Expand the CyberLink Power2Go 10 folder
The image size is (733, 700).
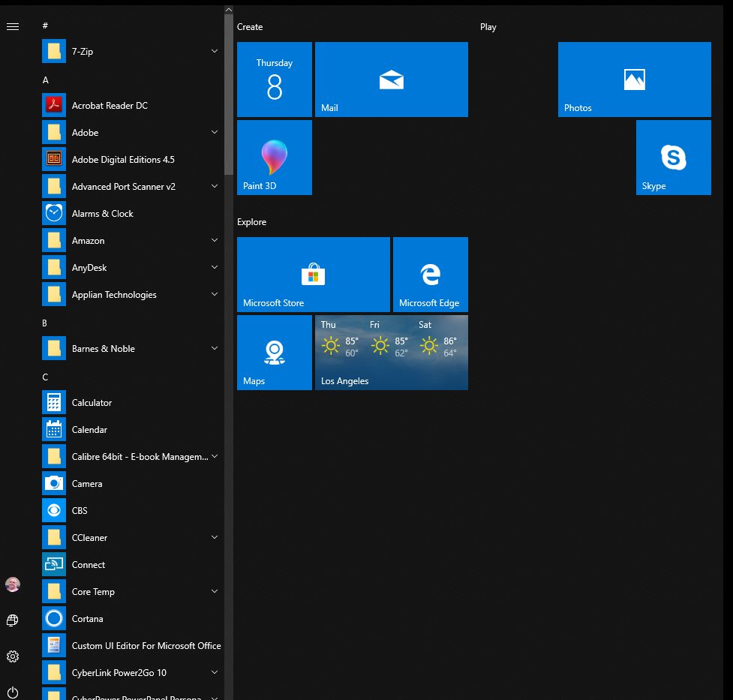tap(131, 673)
